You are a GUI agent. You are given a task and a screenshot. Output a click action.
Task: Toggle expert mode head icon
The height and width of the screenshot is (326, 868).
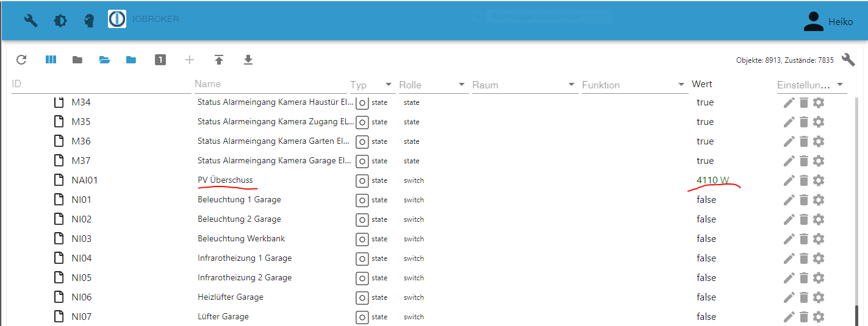(89, 21)
